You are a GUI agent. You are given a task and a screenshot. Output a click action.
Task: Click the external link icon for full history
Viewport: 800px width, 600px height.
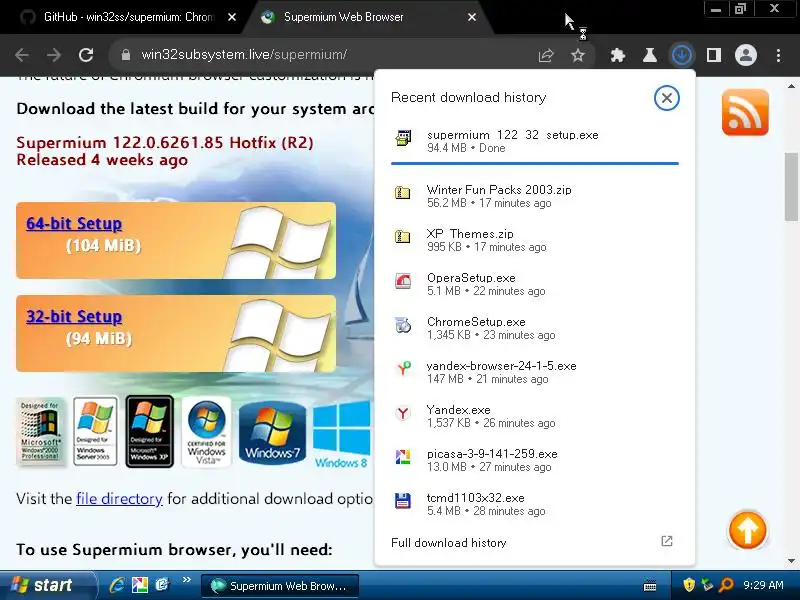coord(667,541)
